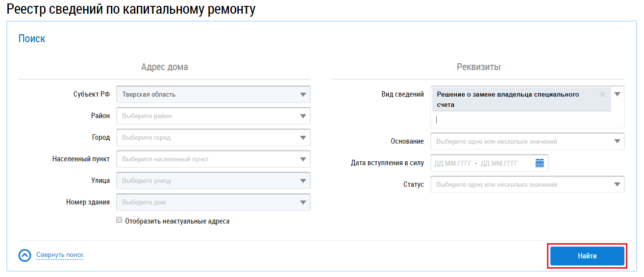Screen dimensions: 644x277
Task: Open the 'Основание' multi-select dropdown
Action: click(x=617, y=142)
